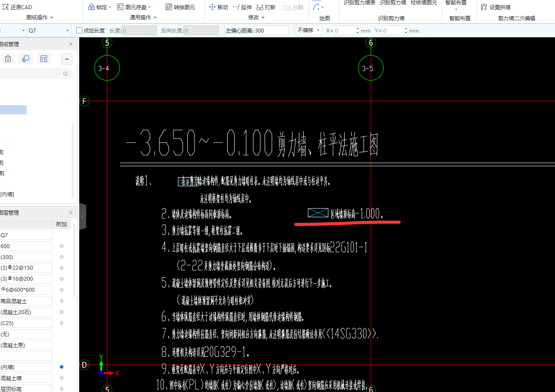Click the 绘图 group label
Viewport: 555px width, 392px height.
click(x=325, y=18)
